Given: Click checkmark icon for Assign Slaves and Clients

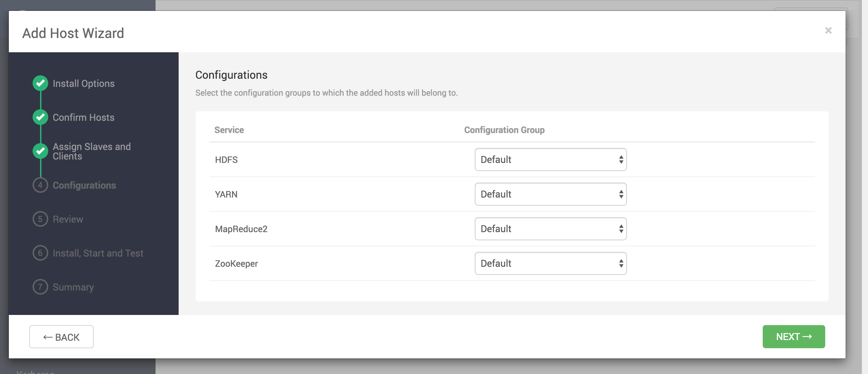Looking at the screenshot, I should (x=40, y=151).
